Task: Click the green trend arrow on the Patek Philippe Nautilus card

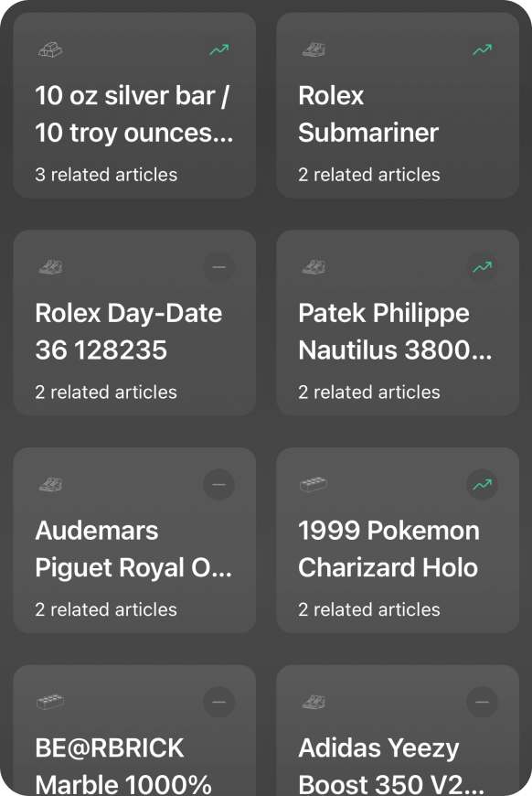Action: click(482, 267)
